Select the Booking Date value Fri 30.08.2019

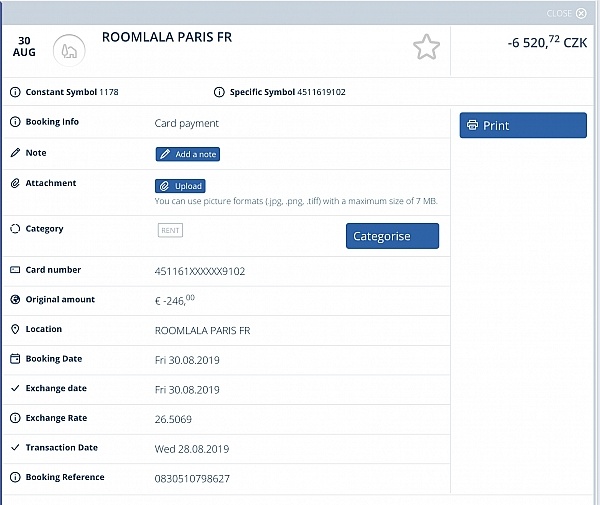tap(187, 360)
